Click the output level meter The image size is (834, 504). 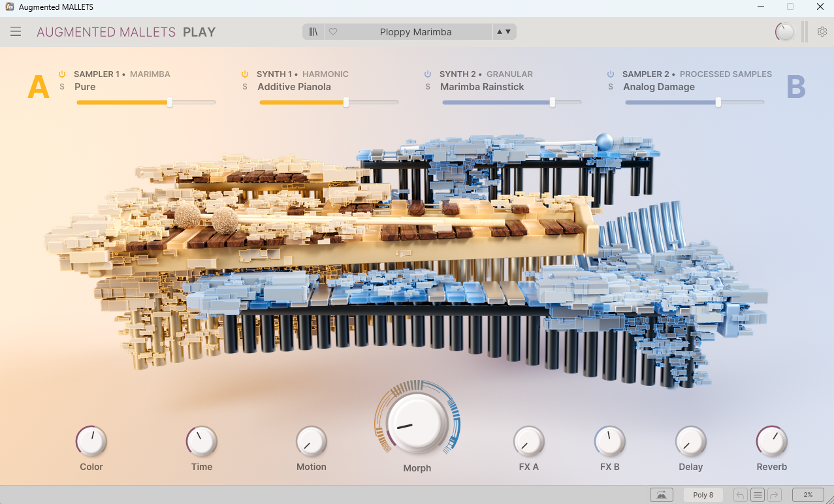[805, 32]
